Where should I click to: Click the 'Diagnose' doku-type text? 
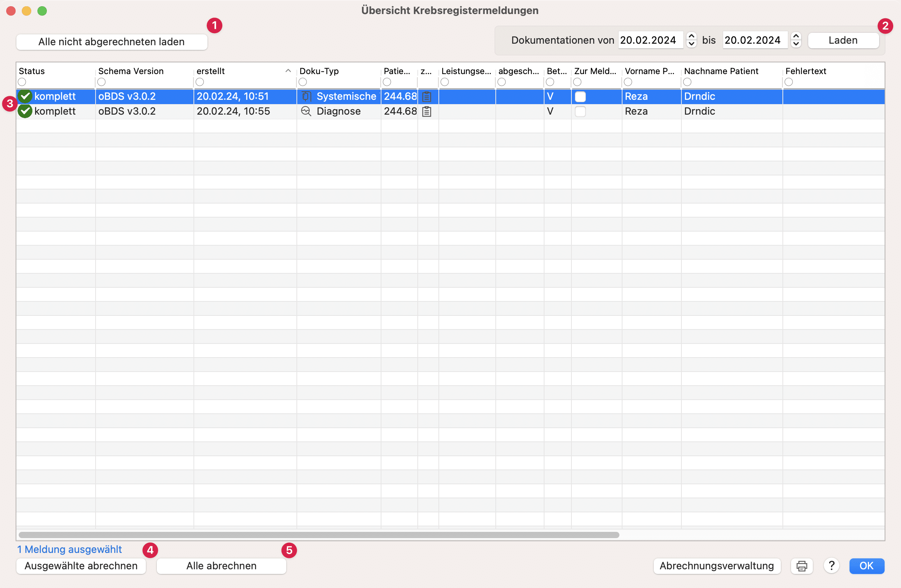point(339,111)
